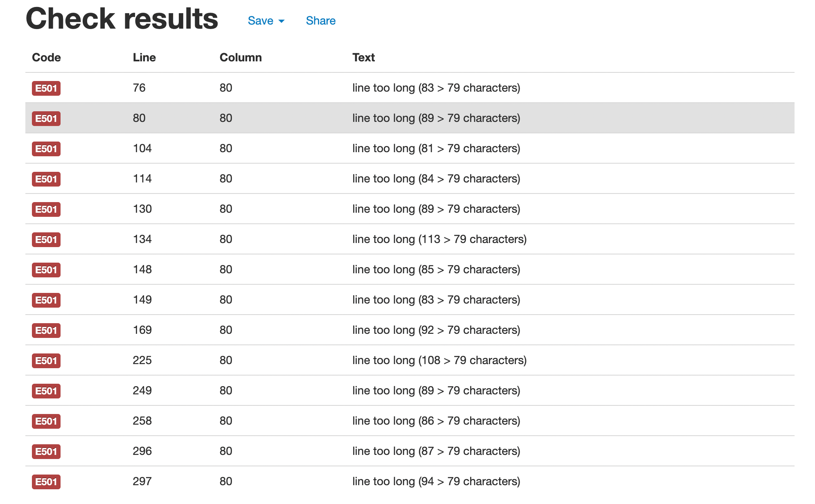815x504 pixels.
Task: Click the E501 badge for line 76
Action: tap(46, 88)
